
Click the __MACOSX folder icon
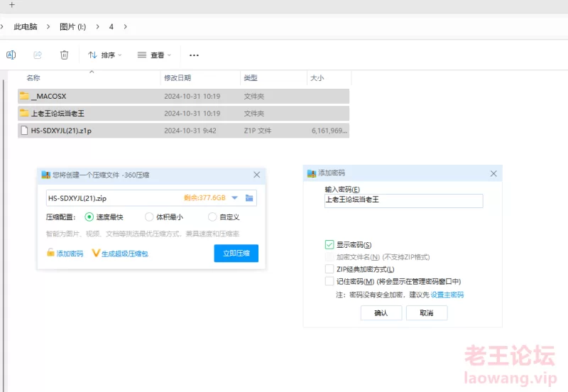pos(24,96)
